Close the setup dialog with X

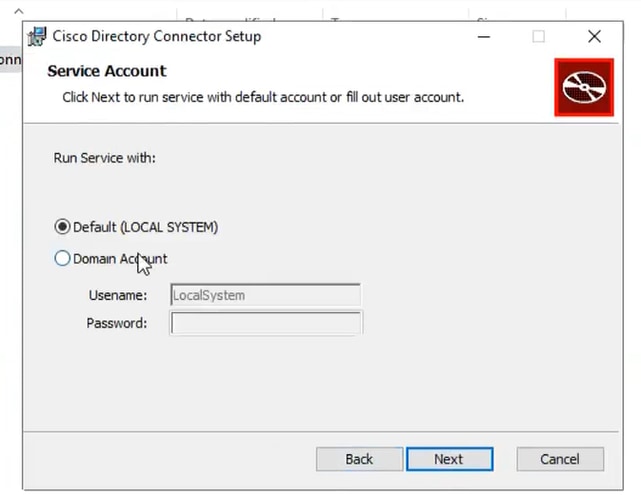point(594,36)
